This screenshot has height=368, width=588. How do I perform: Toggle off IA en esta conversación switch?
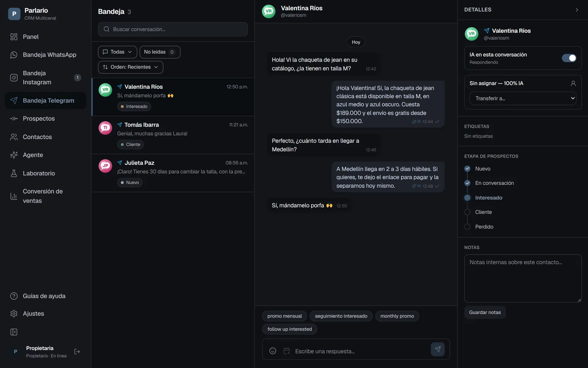pos(569,58)
